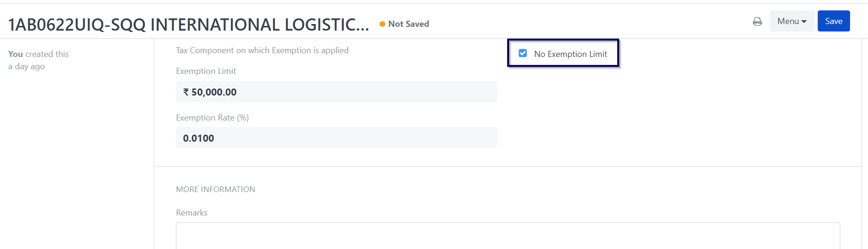Click the Not Saved indicator text
The width and height of the screenshot is (868, 249).
408,24
